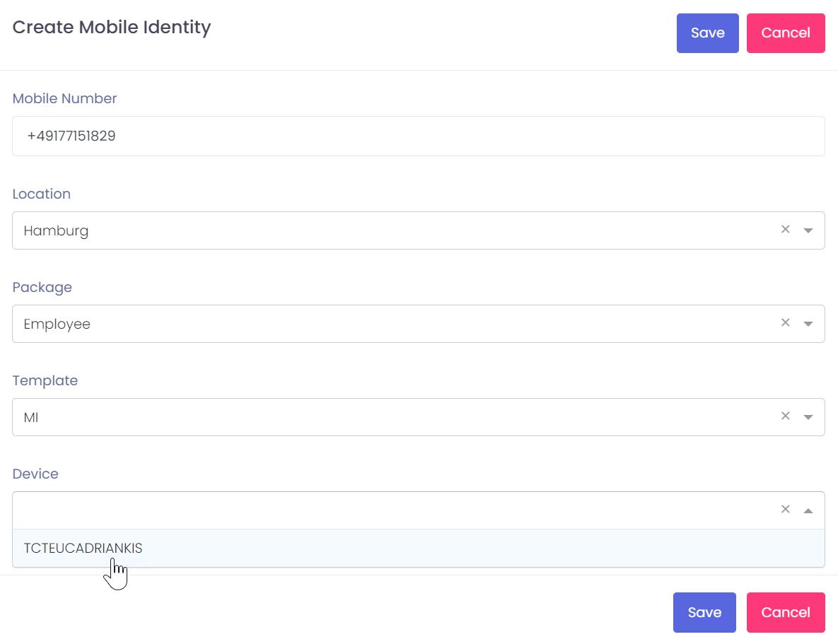The width and height of the screenshot is (838, 644).
Task: Expand the Template dropdown arrow
Action: click(x=808, y=417)
